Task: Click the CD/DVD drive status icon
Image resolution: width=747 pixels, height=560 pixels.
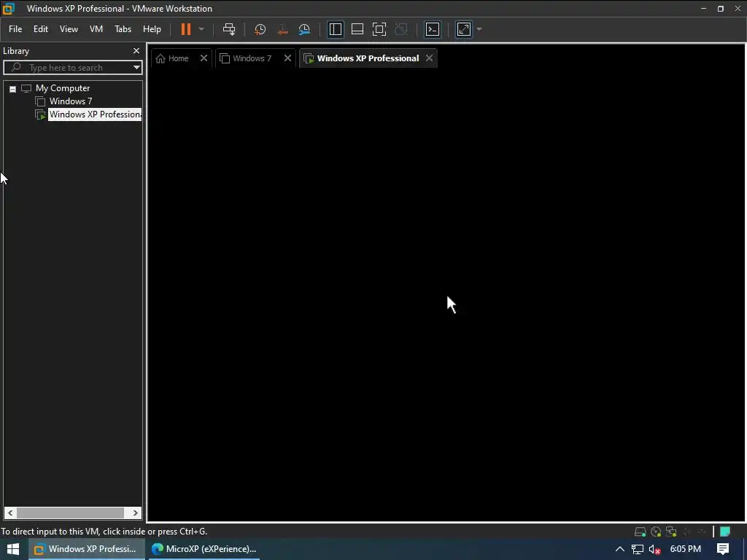Action: pyautogui.click(x=656, y=532)
